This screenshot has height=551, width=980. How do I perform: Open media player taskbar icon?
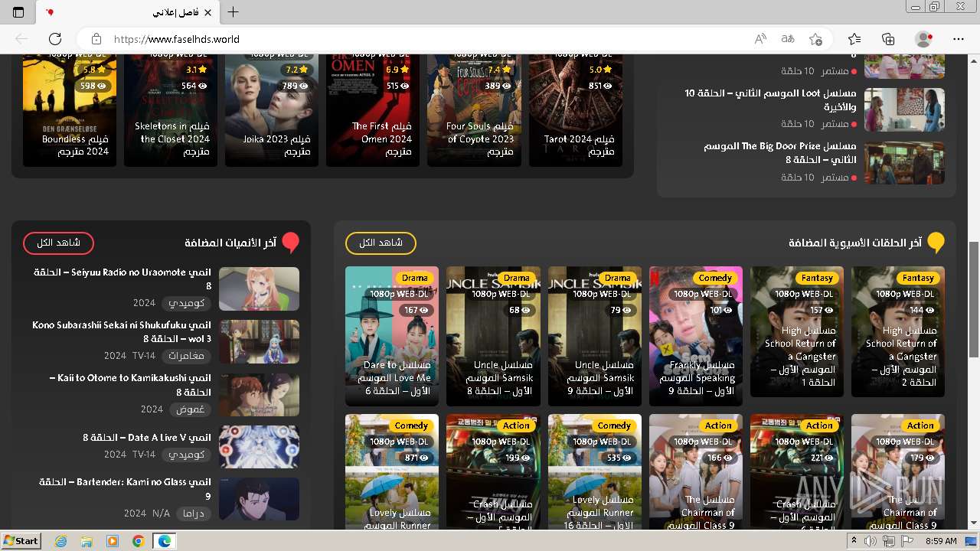pos(113,541)
